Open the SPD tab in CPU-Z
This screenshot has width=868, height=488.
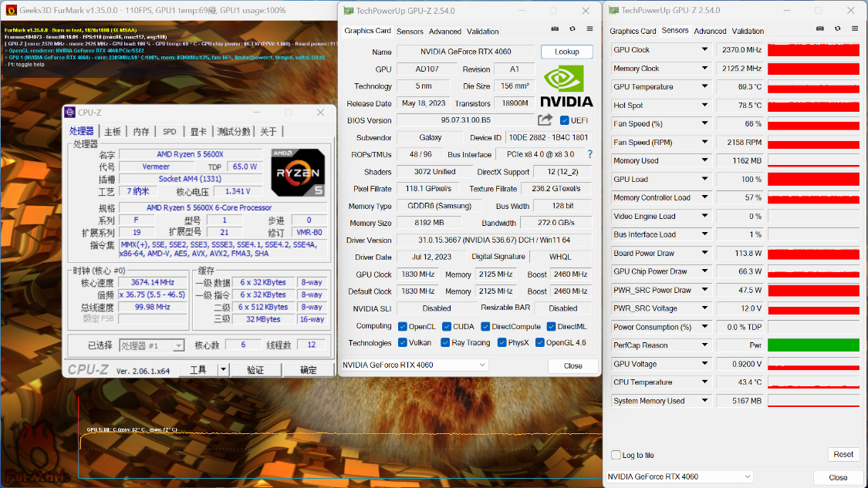pos(170,132)
